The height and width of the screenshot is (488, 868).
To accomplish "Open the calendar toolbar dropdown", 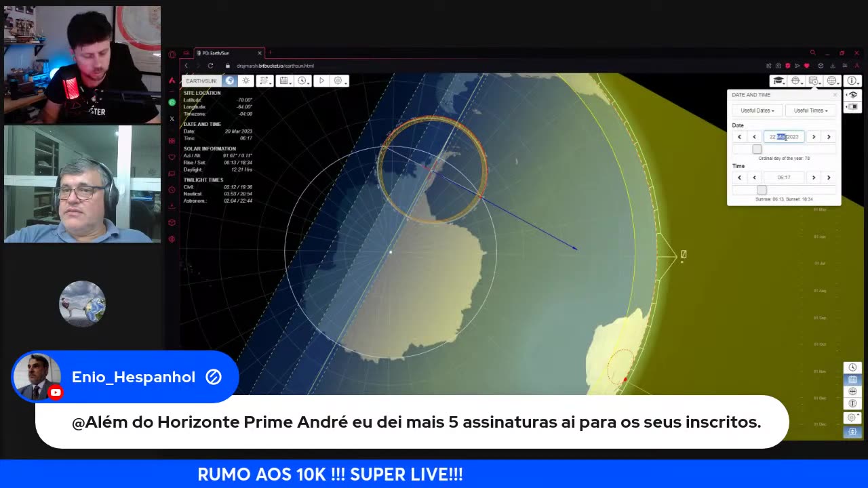I will [285, 81].
